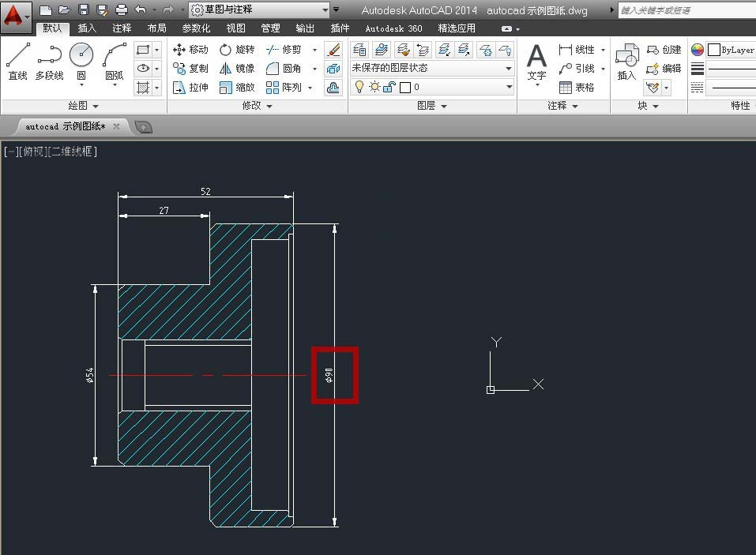Switch to the Autodesk 360 ribbon tab
Image resolution: width=756 pixels, height=555 pixels.
tap(393, 28)
